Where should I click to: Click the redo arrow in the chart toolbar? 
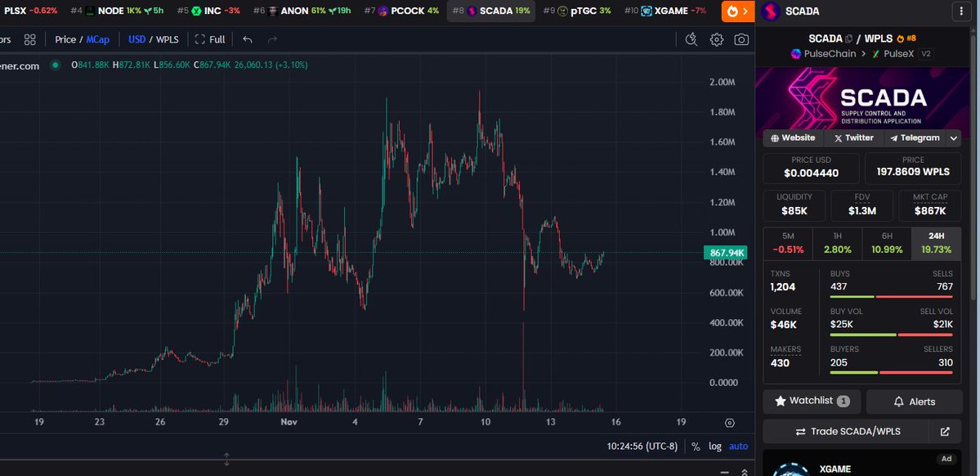[271, 38]
